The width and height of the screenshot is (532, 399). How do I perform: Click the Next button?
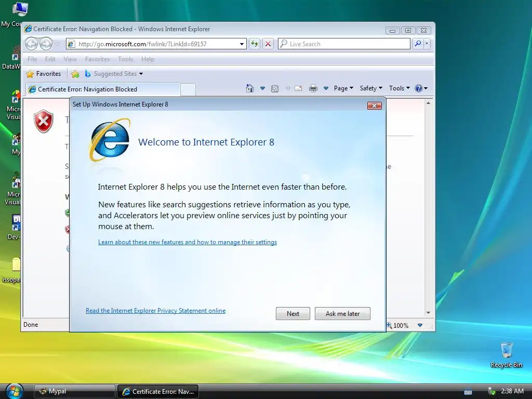click(293, 313)
